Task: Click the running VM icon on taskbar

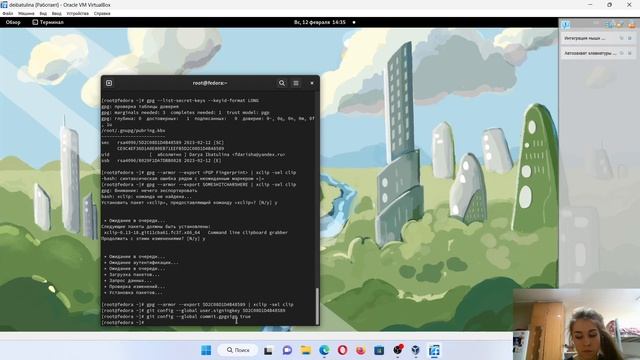Action: [x=434, y=350]
